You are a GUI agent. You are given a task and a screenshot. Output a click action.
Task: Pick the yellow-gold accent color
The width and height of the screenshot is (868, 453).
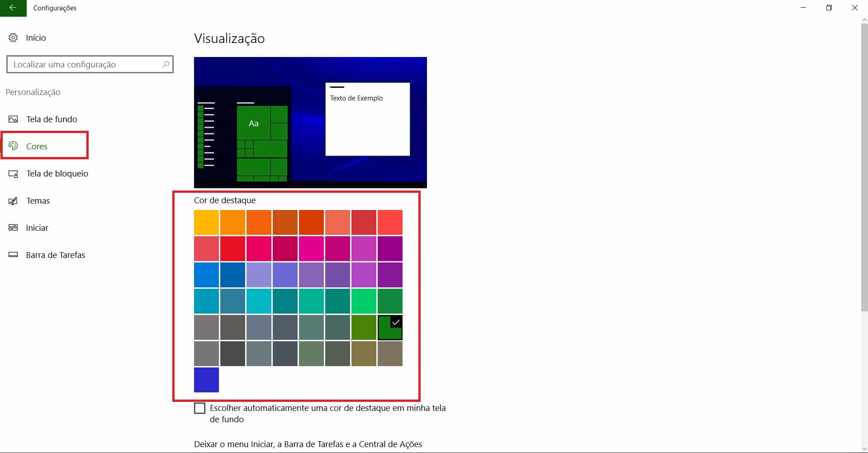coord(206,222)
